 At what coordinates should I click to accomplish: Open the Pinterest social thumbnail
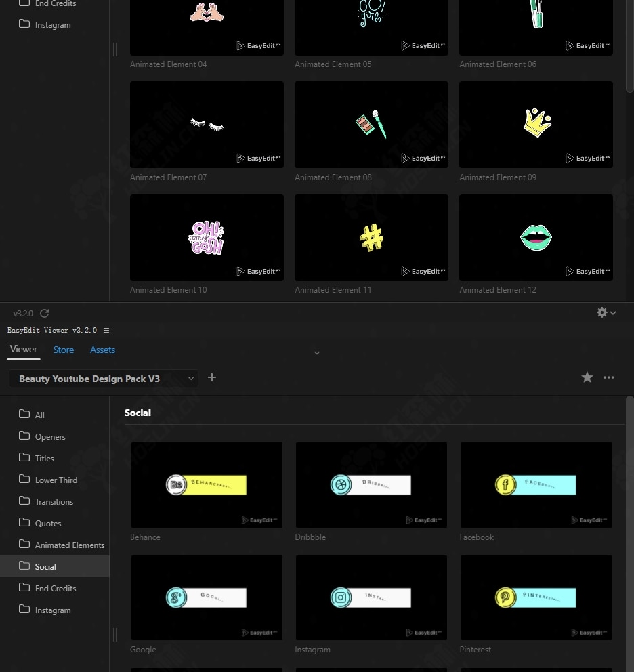pos(536,598)
